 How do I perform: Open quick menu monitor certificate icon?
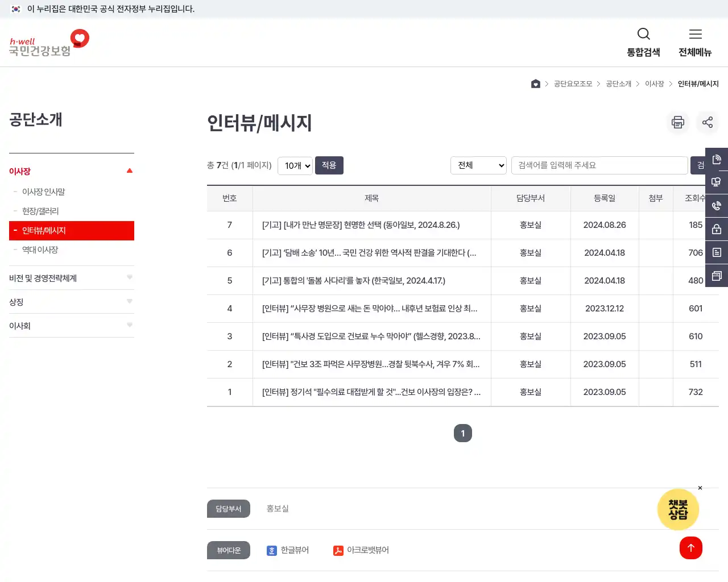point(717,182)
